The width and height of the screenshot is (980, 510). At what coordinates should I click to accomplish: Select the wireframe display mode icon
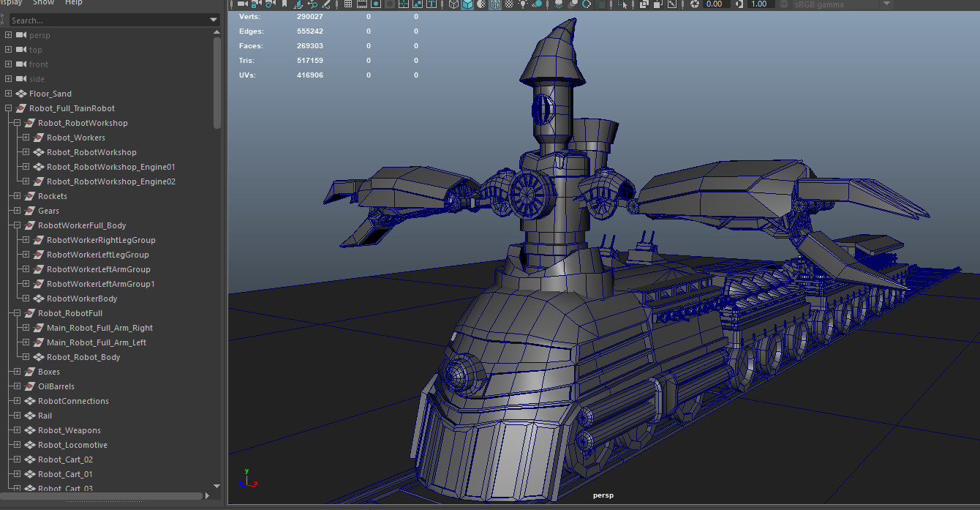[x=453, y=4]
